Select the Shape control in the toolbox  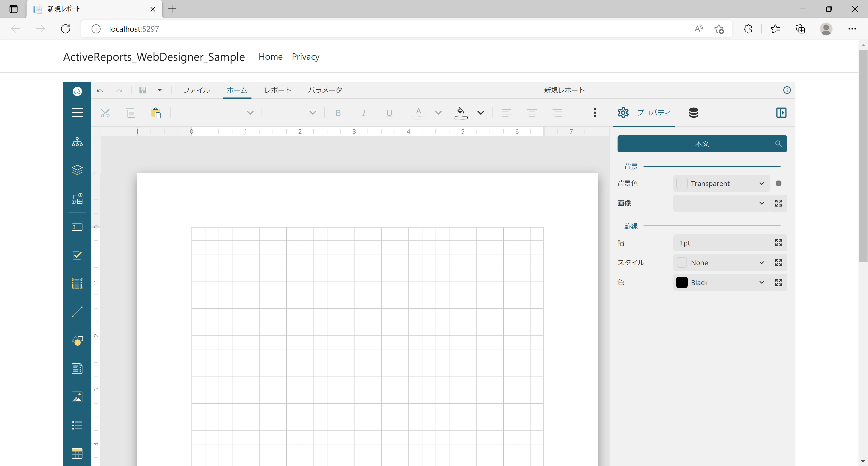pyautogui.click(x=77, y=340)
